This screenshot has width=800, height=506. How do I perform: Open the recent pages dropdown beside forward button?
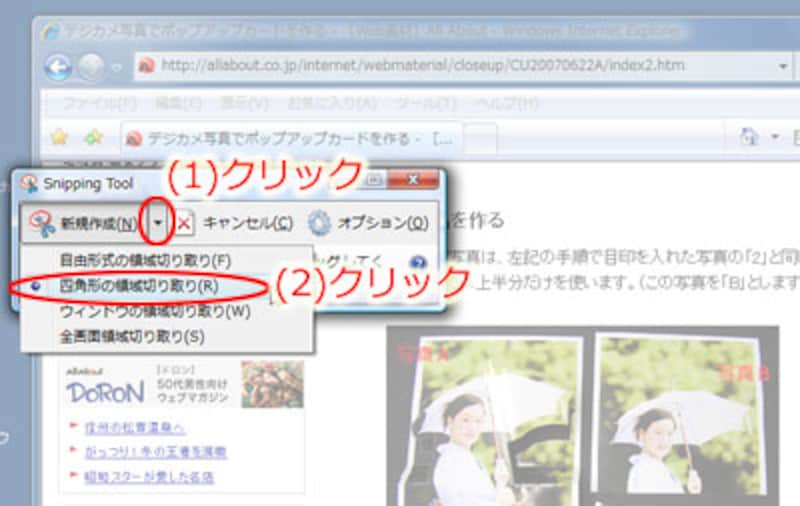[117, 67]
